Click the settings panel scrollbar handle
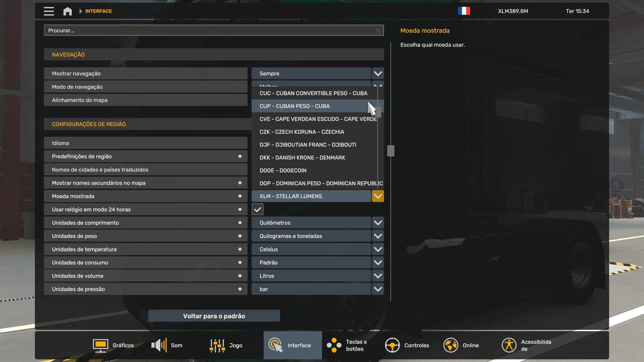Viewport: 644px width, 362px height. 391,151
